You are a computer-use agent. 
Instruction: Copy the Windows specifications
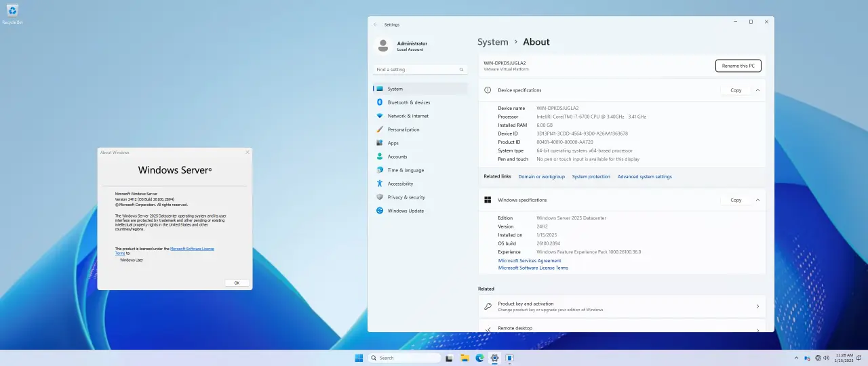[736, 200]
